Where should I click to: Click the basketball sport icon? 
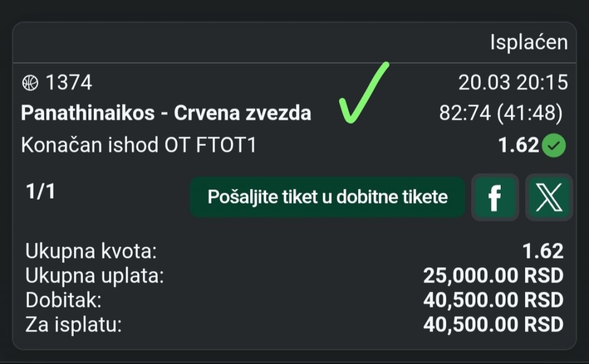pyautogui.click(x=30, y=82)
